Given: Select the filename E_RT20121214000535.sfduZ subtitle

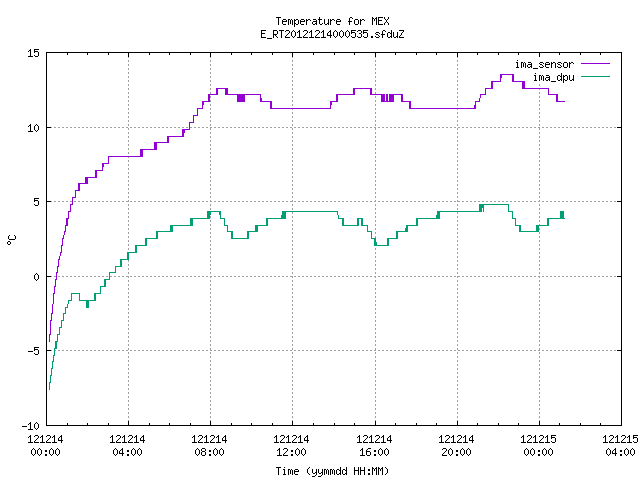Looking at the screenshot, I should click(x=332, y=34).
